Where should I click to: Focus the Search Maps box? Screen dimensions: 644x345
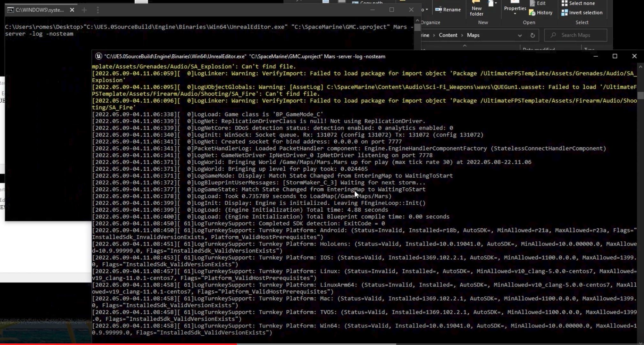pos(576,35)
